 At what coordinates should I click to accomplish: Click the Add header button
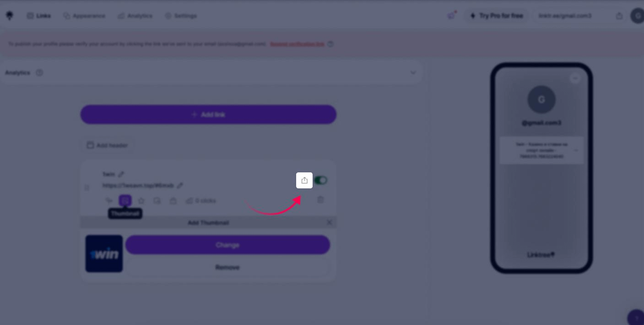point(108,145)
